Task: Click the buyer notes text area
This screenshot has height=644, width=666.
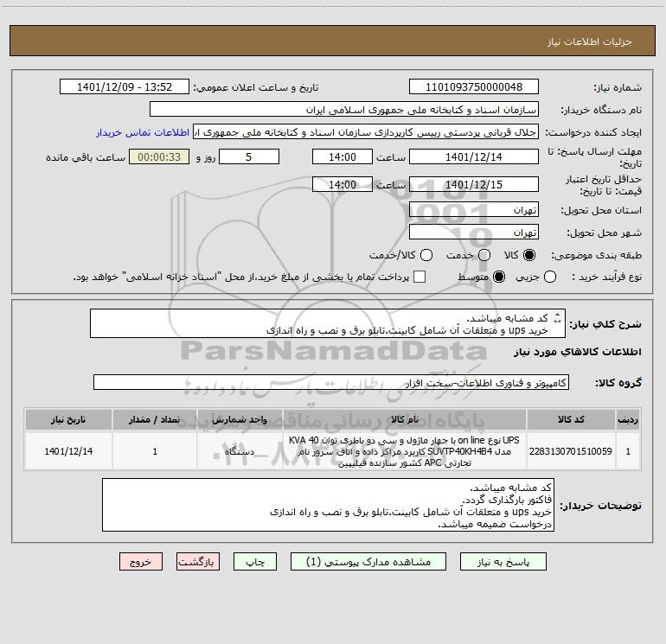Action: (329, 505)
